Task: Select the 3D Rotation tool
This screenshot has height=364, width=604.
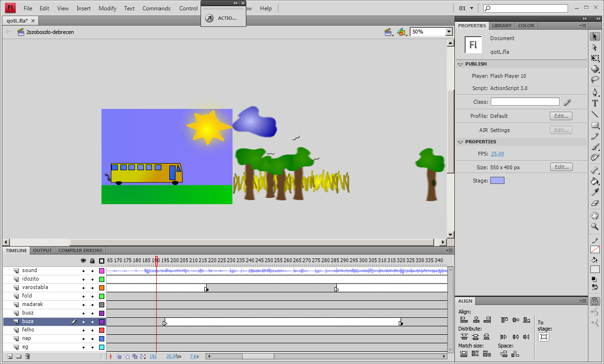Action: [x=595, y=69]
